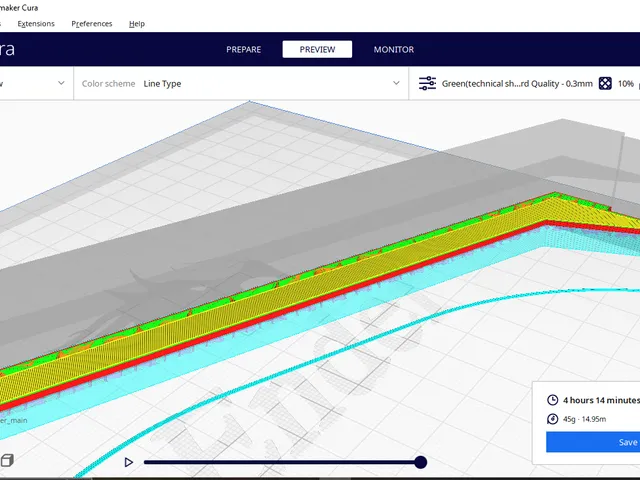Click the infill pattern icon
The image size is (640, 480).
(605, 83)
